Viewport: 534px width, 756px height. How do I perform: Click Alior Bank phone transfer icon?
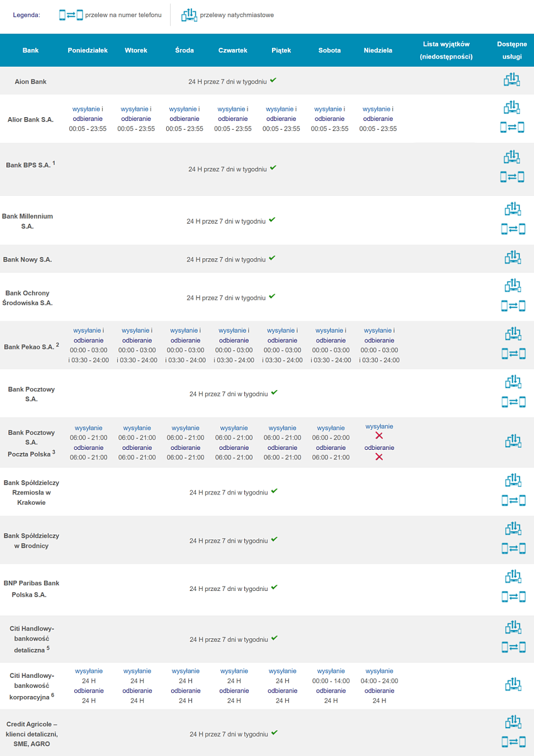tap(513, 127)
